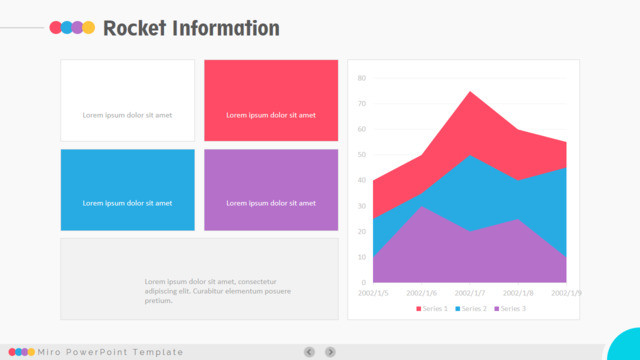Screen dimensions: 640x360
Task: Select the purple Lorem ipsum tile
Action: tap(271, 190)
